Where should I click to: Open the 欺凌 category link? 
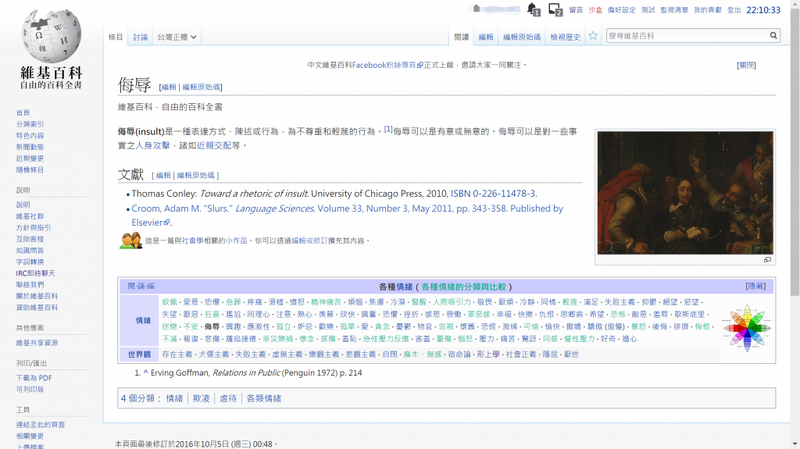[x=201, y=398]
